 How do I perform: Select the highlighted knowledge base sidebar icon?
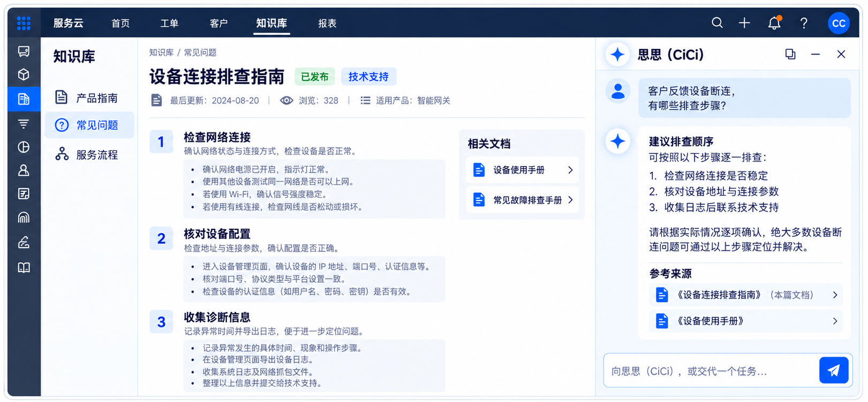pos(24,99)
